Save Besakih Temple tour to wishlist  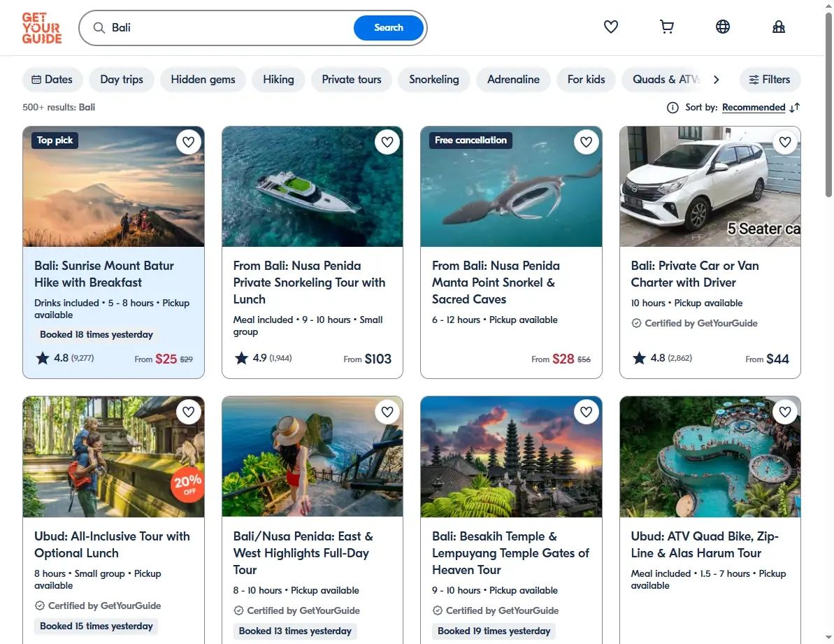pos(586,412)
